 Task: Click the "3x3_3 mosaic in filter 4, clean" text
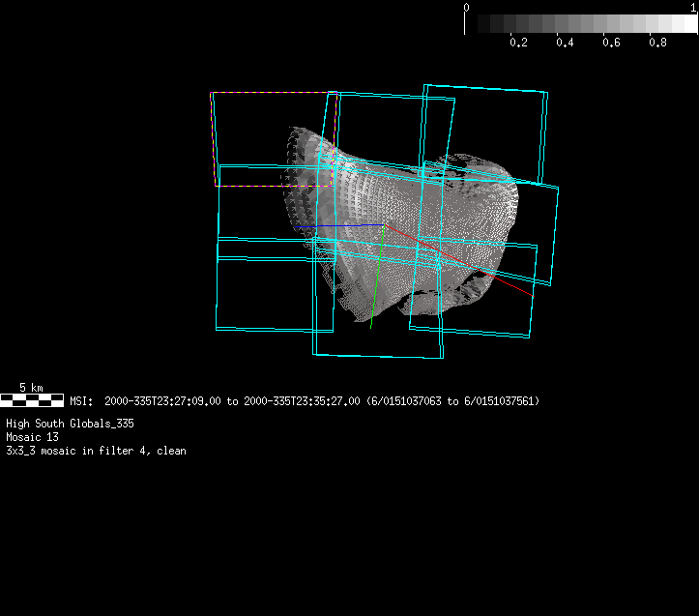pyautogui.click(x=96, y=452)
